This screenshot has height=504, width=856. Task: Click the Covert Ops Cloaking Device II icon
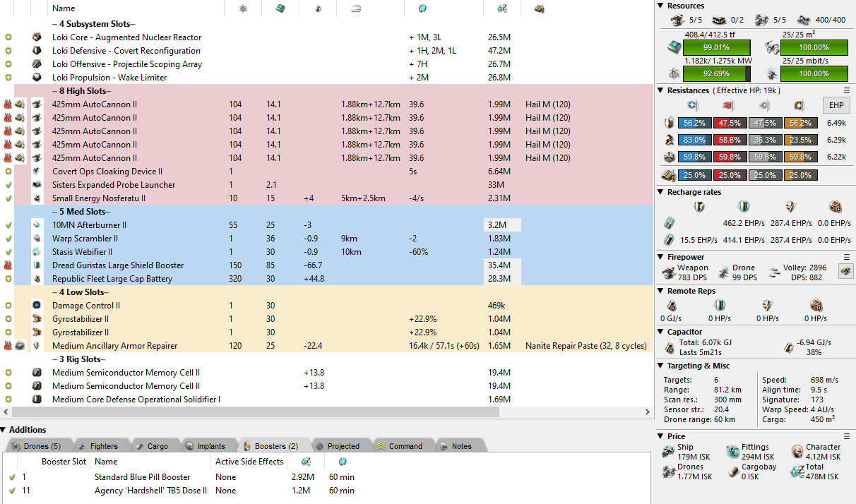pos(37,172)
